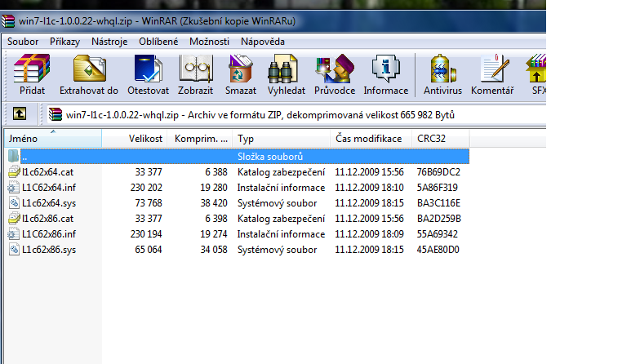640x364 pixels.
Task: Click modification time 11.12.2009 18:10
Action: [369, 188]
